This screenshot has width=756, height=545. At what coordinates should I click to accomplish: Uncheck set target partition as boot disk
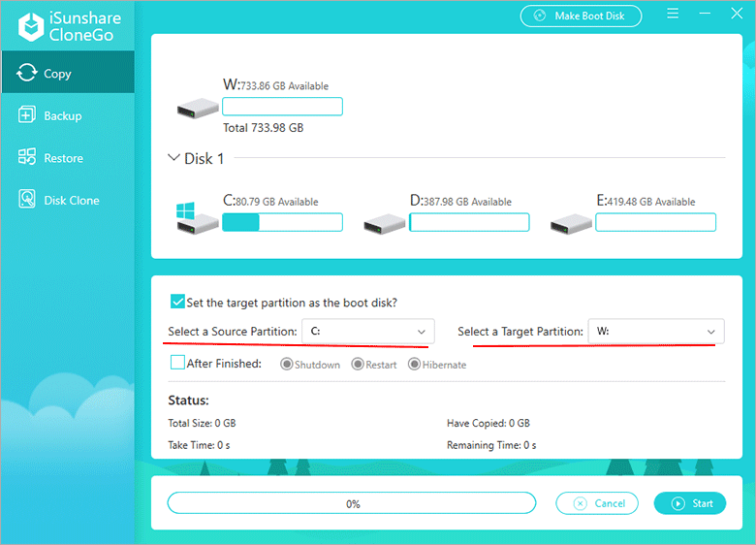click(x=177, y=302)
